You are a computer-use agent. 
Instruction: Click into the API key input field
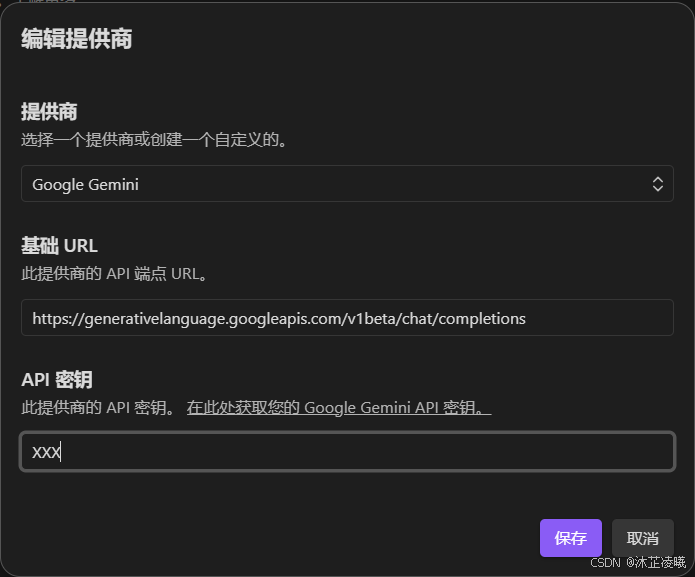click(347, 452)
